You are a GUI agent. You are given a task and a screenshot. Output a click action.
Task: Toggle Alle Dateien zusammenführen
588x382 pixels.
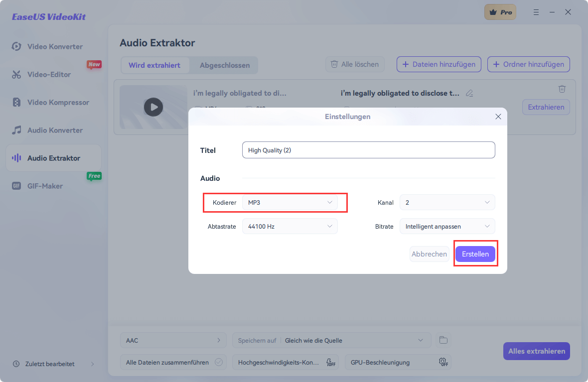[x=219, y=362]
